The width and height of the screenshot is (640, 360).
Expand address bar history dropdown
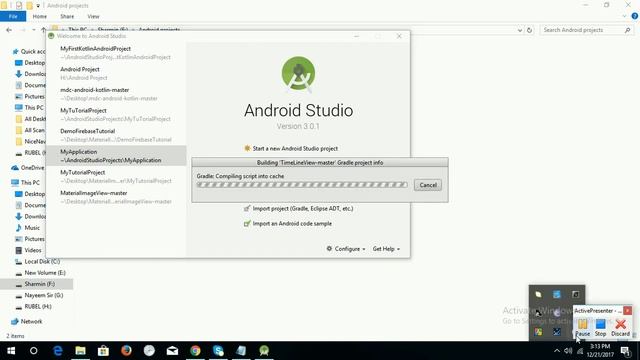[x=520, y=30]
